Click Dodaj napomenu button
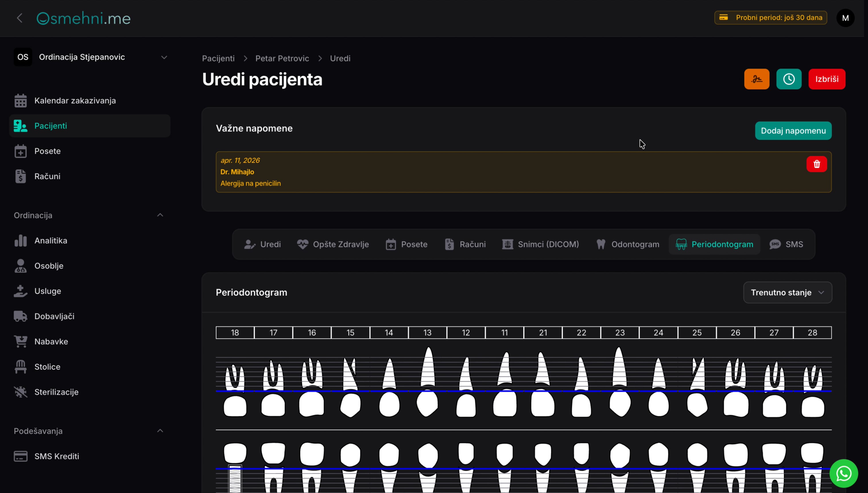This screenshot has width=868, height=493. 793,131
